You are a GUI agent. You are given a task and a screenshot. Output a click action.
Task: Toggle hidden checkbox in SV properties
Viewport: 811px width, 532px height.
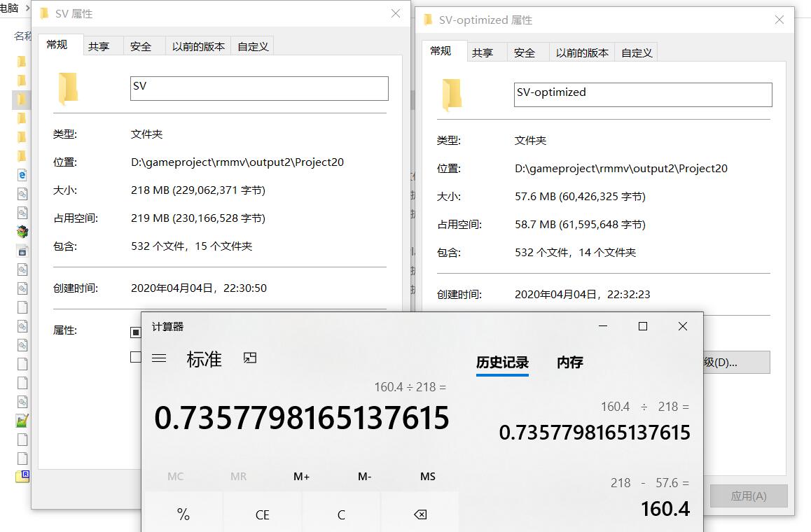[135, 357]
